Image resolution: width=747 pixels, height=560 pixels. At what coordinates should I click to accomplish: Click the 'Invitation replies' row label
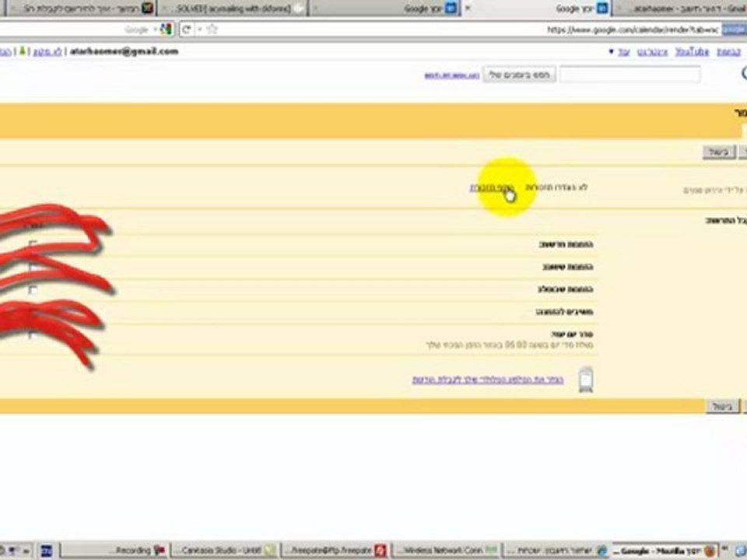click(x=565, y=312)
